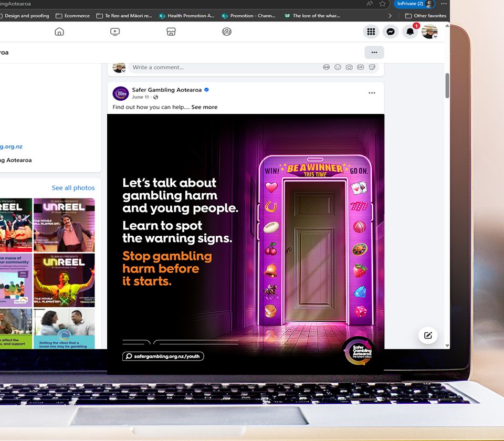The width and height of the screenshot is (504, 441).
Task: Add this page to favorites star
Action: [x=383, y=4]
